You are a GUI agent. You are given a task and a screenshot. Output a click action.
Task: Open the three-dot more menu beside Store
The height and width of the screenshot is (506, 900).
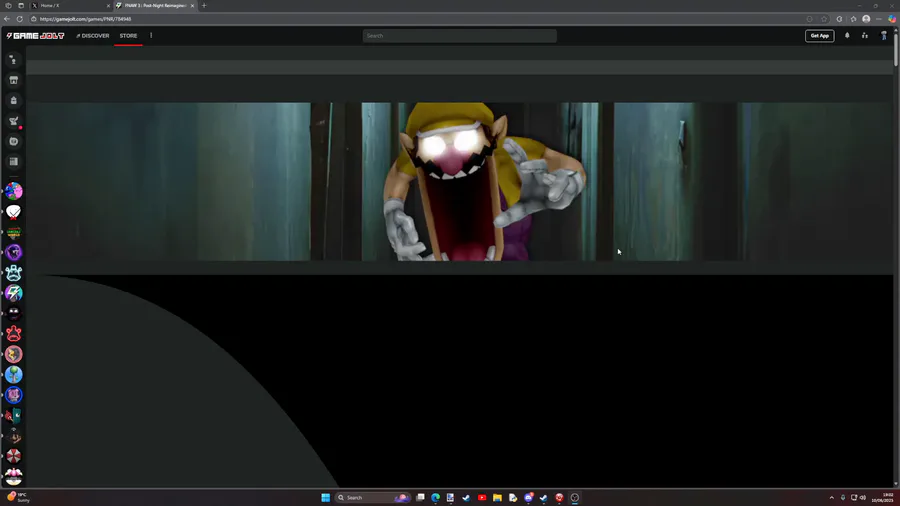(x=151, y=36)
